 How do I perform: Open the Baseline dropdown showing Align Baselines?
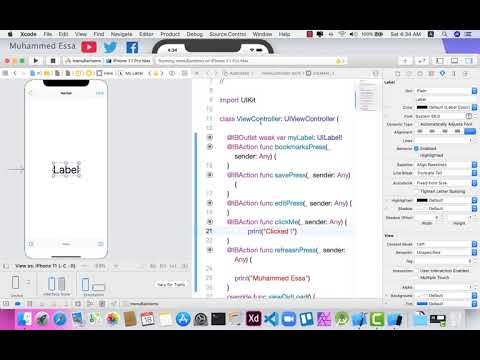click(x=446, y=165)
